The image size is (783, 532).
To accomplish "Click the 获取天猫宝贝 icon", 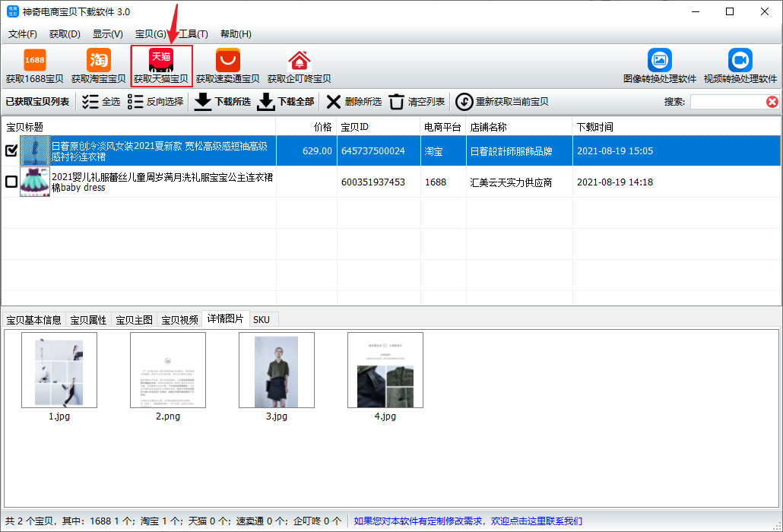I will 161,66.
